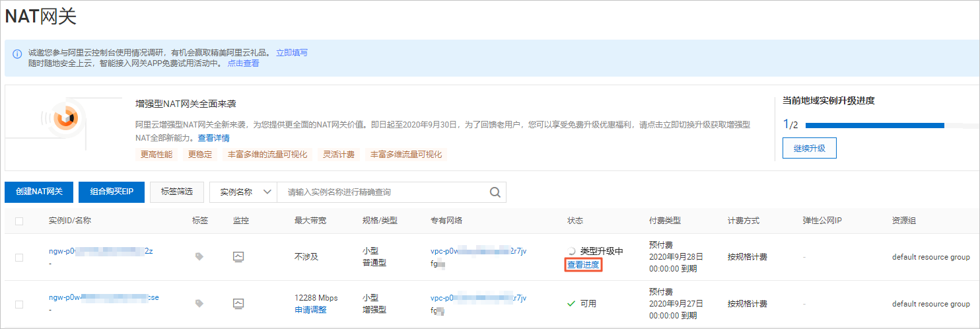Click the 丰富多维的流量可视化 tag
Screen dimensions: 980x329
[267, 155]
